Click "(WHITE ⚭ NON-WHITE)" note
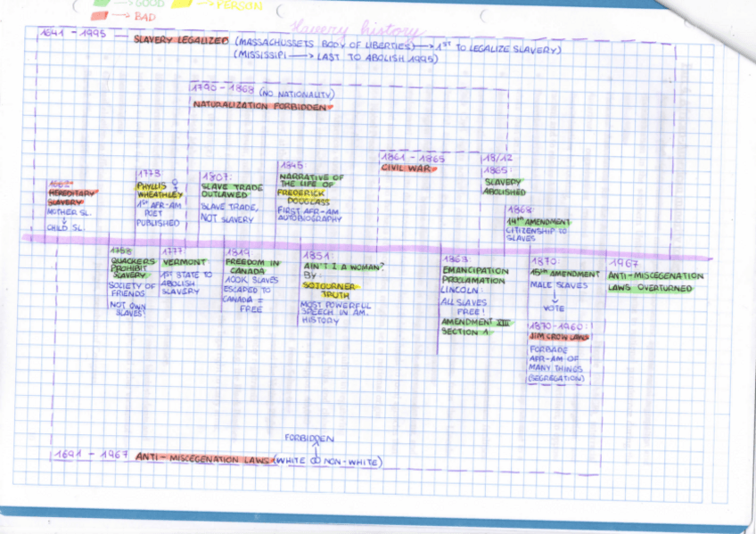The height and width of the screenshot is (534, 756). pyautogui.click(x=329, y=461)
